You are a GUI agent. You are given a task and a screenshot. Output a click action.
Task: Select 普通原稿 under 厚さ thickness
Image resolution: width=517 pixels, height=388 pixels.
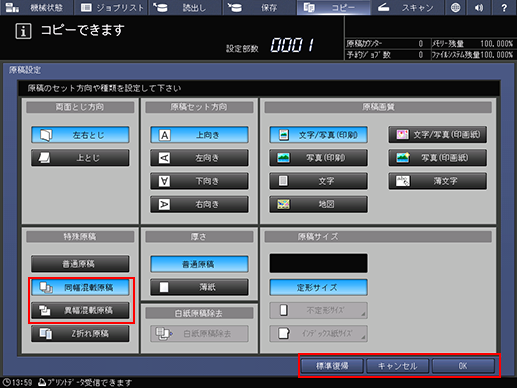pos(199,264)
